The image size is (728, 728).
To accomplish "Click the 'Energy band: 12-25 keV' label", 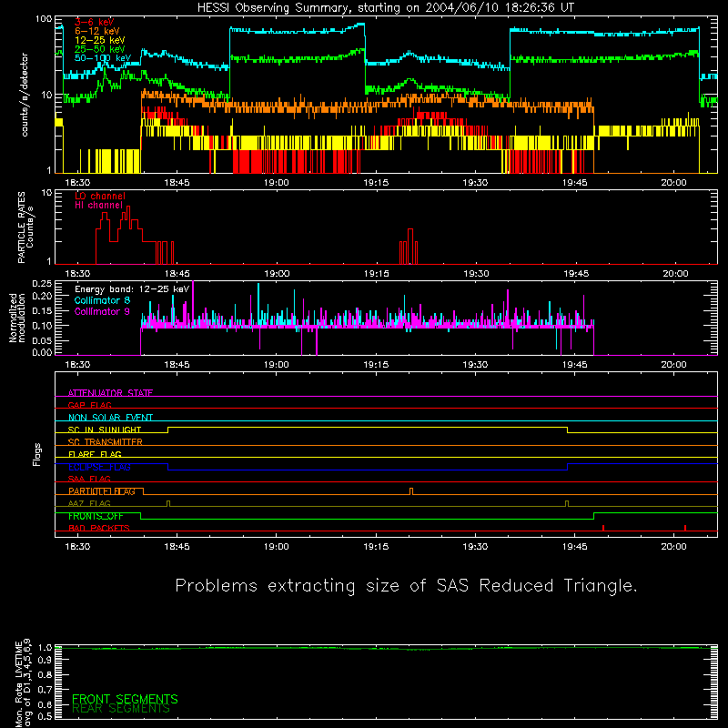I will [132, 289].
